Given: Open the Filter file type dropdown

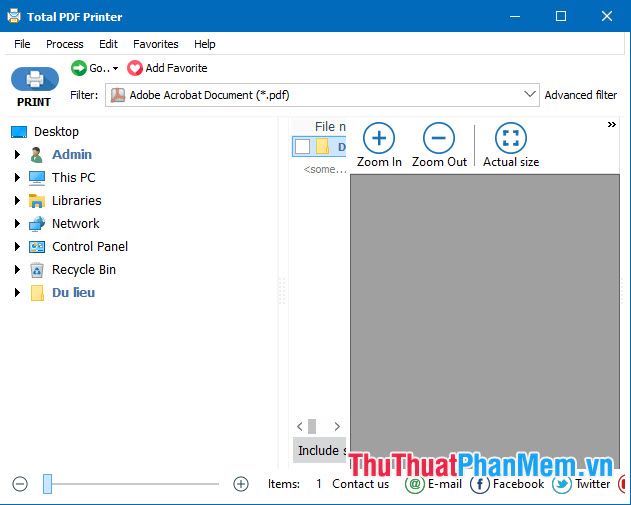Looking at the screenshot, I should click(x=530, y=95).
